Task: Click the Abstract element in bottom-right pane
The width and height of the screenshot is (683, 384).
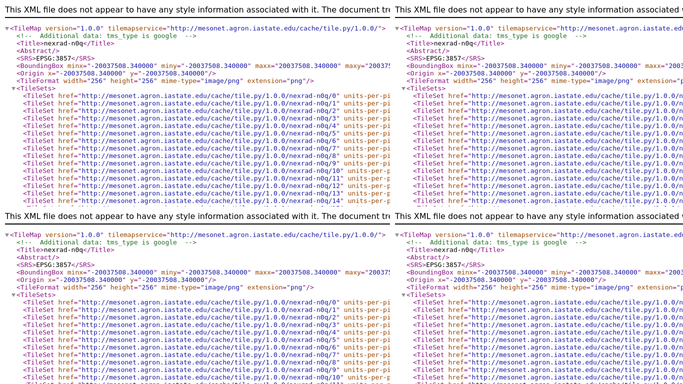Action: [428, 257]
